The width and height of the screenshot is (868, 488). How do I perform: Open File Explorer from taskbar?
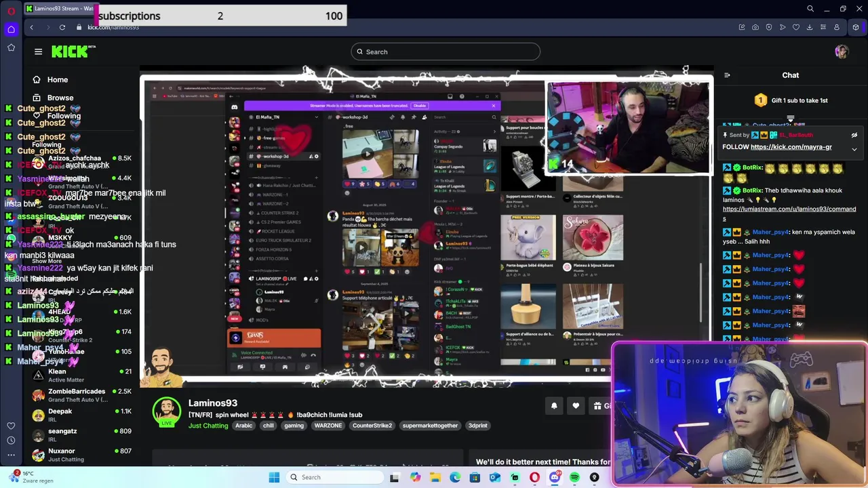click(435, 477)
